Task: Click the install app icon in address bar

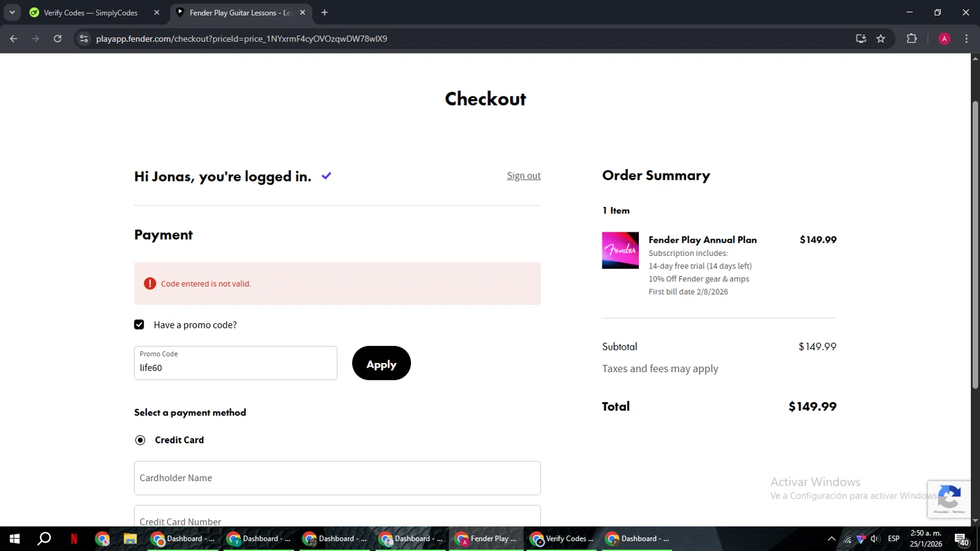Action: point(861,39)
